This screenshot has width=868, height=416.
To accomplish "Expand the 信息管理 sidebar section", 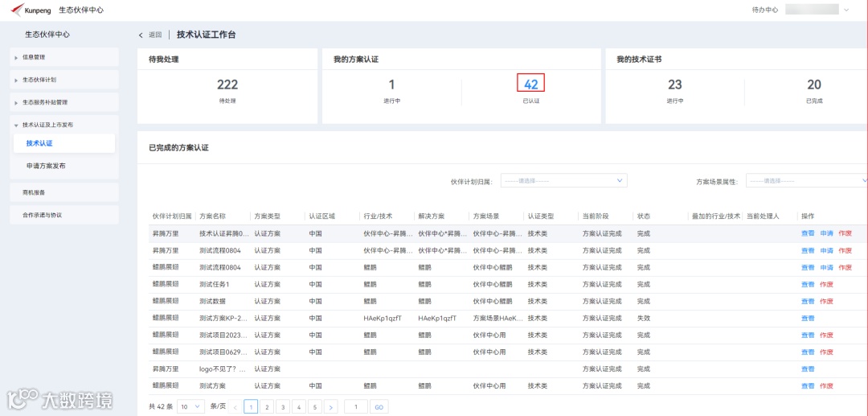I will point(64,57).
